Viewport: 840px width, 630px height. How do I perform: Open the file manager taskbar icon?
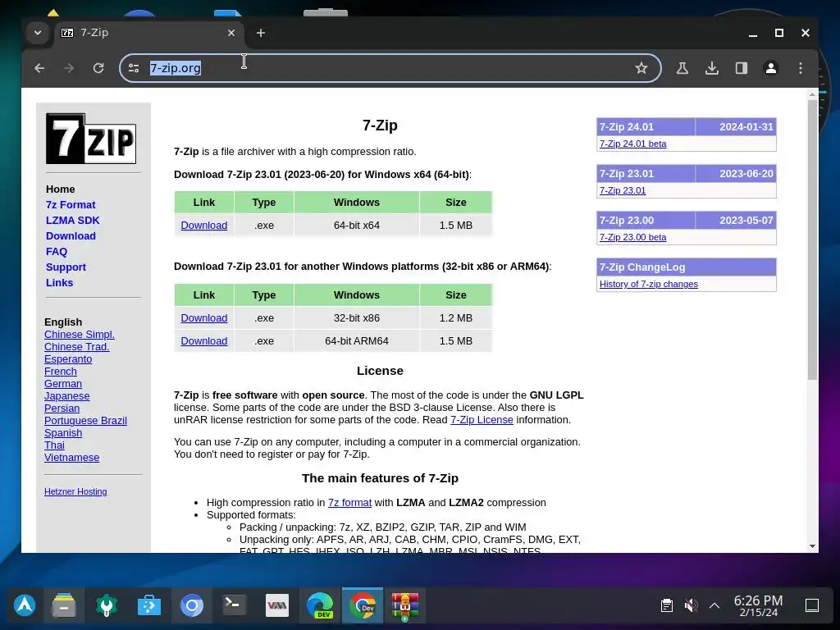click(64, 605)
